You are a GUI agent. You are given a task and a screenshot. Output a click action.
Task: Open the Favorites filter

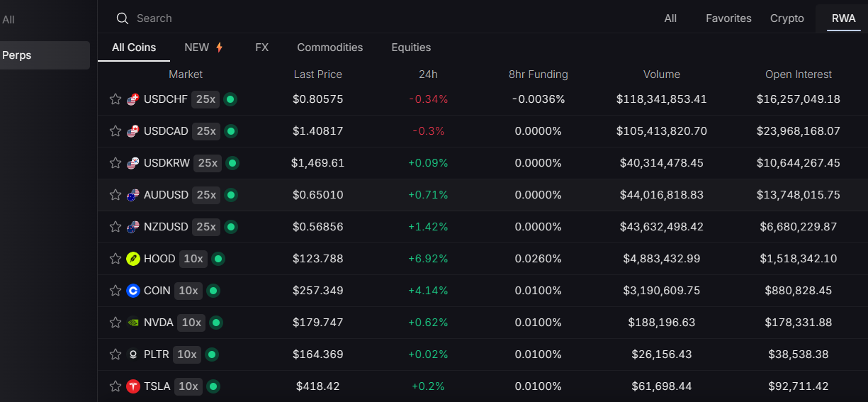point(728,18)
